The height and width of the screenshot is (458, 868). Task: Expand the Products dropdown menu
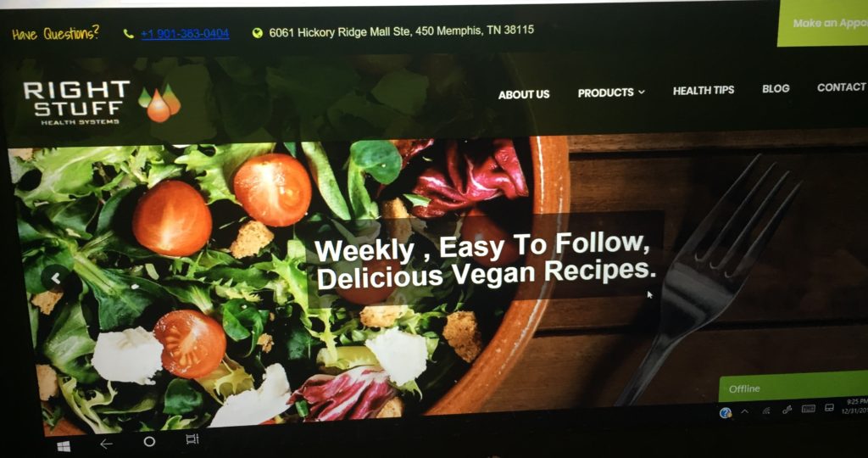(x=611, y=92)
